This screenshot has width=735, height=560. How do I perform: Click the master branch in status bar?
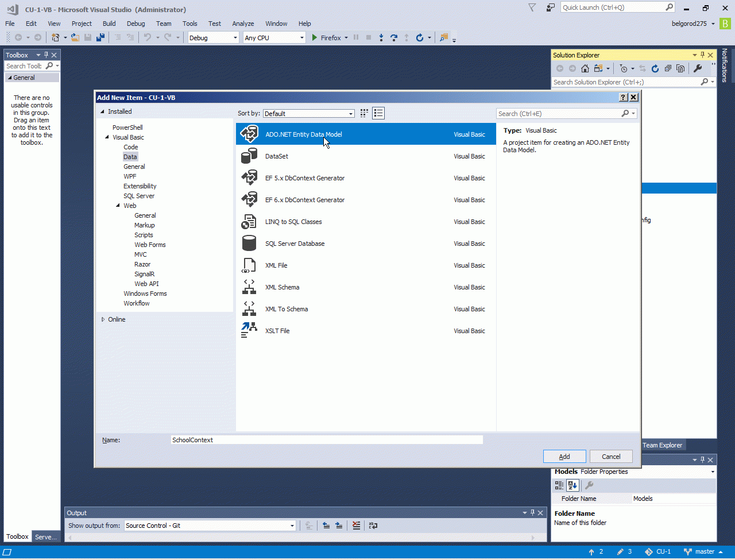[703, 552]
